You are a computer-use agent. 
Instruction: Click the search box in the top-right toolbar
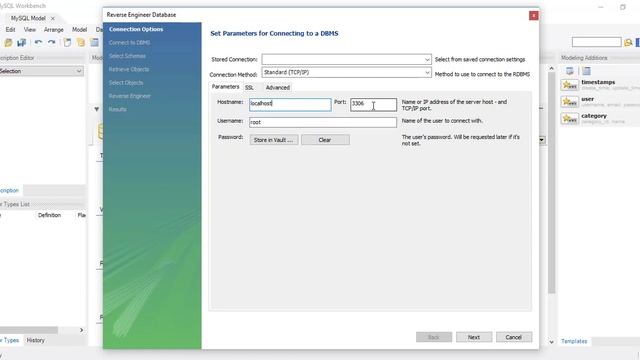(596, 42)
